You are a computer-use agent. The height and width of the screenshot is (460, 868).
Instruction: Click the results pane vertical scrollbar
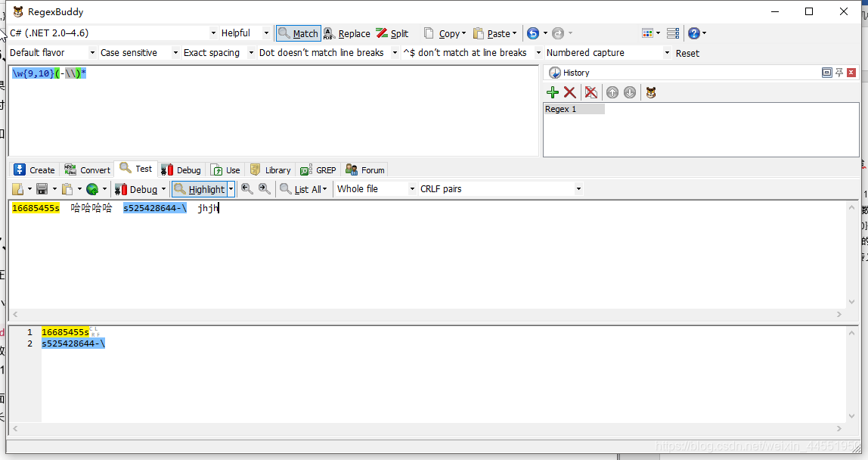click(851, 374)
